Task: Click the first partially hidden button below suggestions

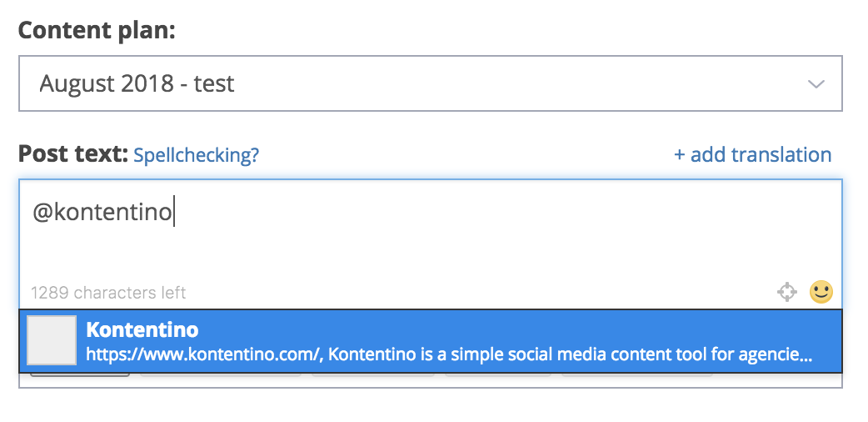Action: (80, 374)
